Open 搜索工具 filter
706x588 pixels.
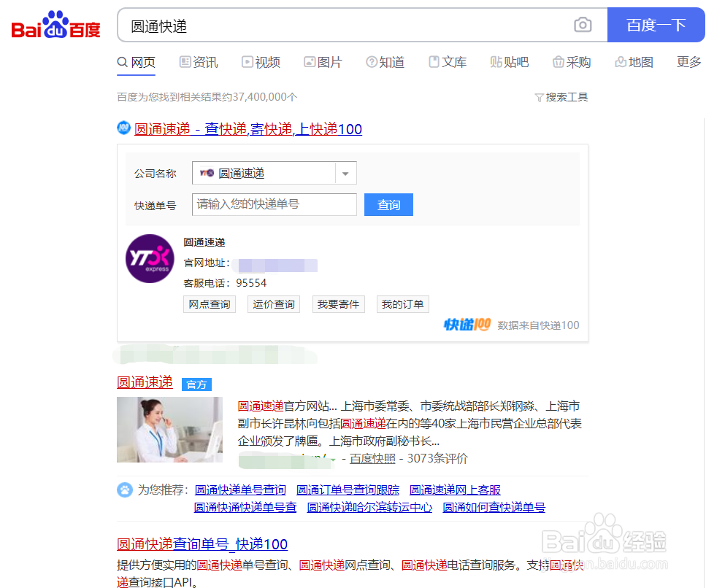coord(561,97)
